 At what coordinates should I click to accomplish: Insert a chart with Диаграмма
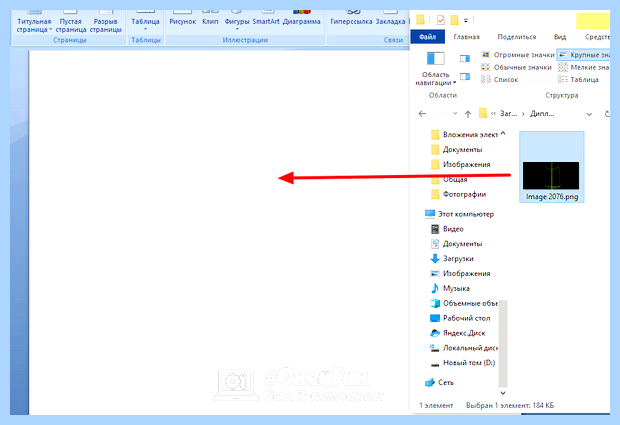(x=301, y=20)
